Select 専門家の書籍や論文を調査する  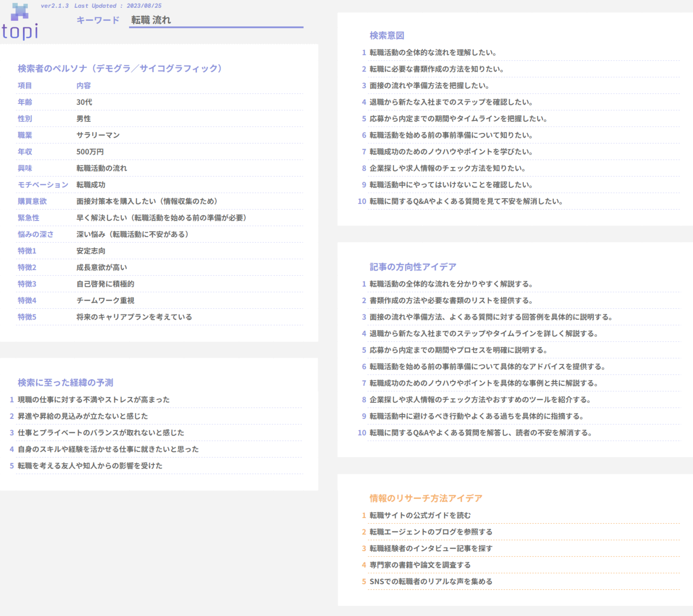pyautogui.click(x=420, y=565)
